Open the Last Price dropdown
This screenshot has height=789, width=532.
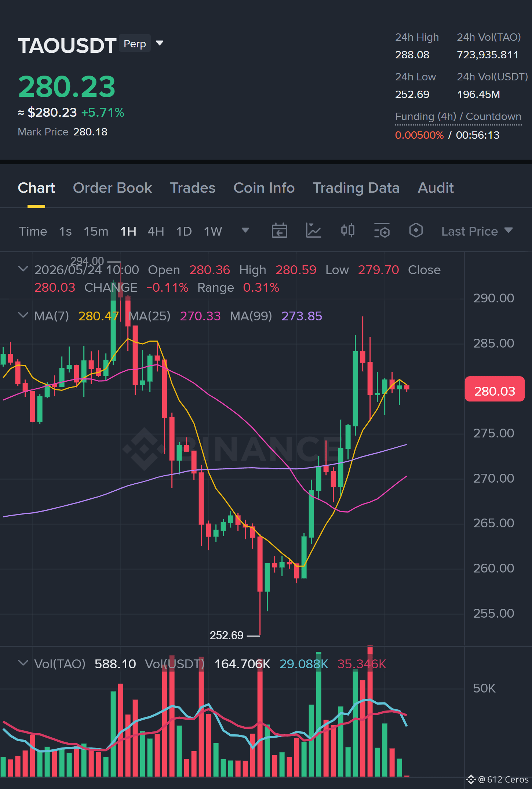(x=477, y=231)
